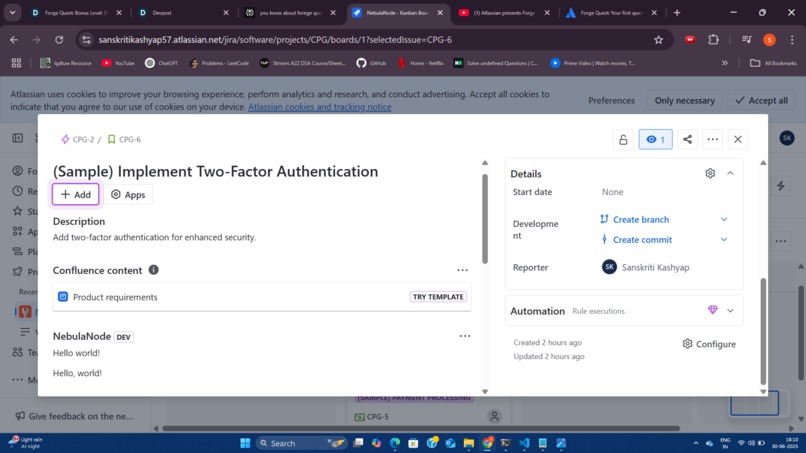Open the Confluence content more options menu

tap(463, 270)
